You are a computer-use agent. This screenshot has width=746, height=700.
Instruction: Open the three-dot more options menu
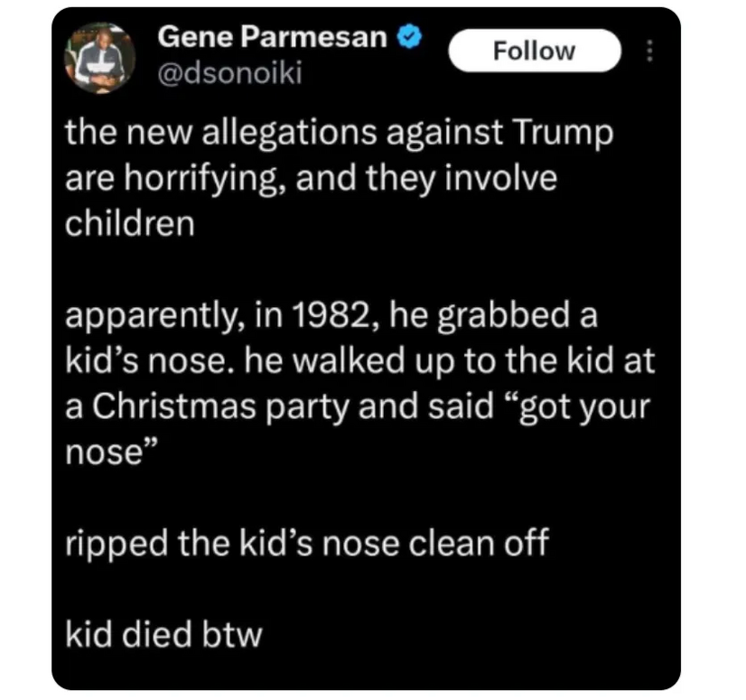tap(648, 51)
